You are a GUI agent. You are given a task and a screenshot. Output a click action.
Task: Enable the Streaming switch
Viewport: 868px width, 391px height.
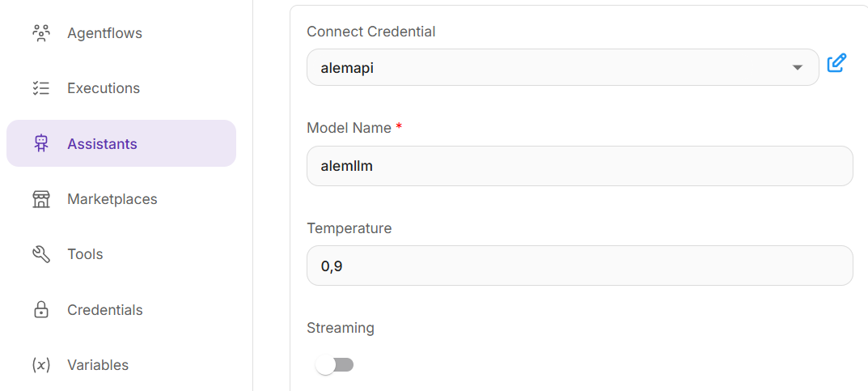pyautogui.click(x=334, y=365)
